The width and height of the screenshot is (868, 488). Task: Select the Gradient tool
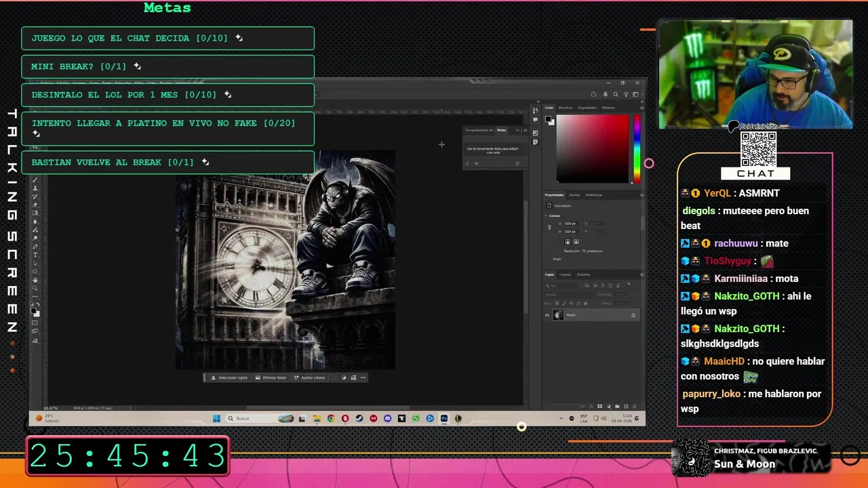click(x=35, y=213)
